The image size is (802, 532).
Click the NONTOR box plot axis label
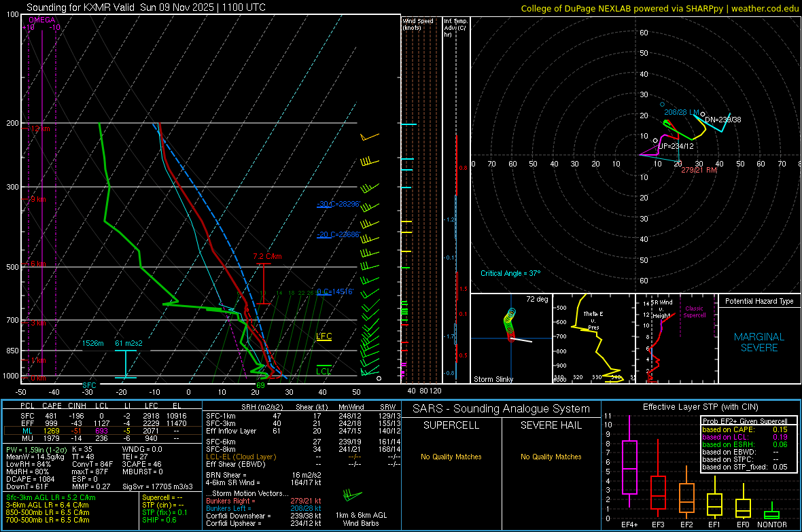point(772,525)
